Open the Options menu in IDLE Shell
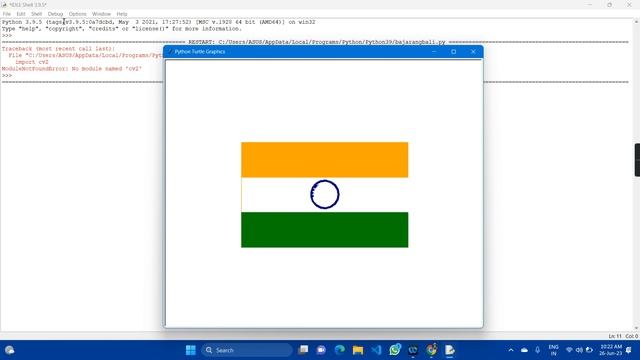640x360 pixels. 78,14
